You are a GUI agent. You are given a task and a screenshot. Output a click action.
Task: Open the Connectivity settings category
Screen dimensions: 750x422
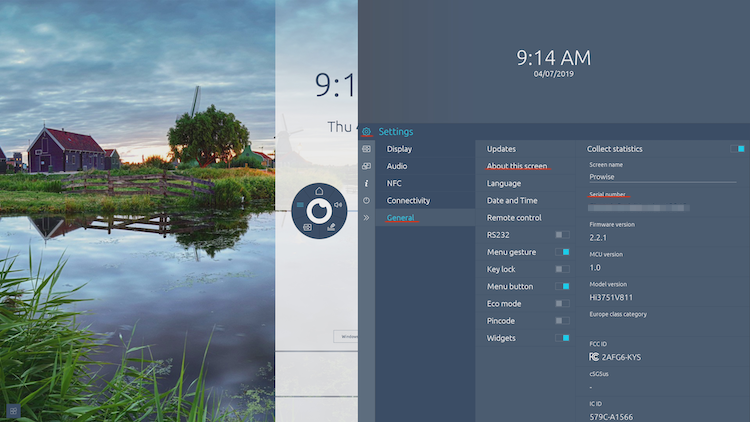[408, 200]
